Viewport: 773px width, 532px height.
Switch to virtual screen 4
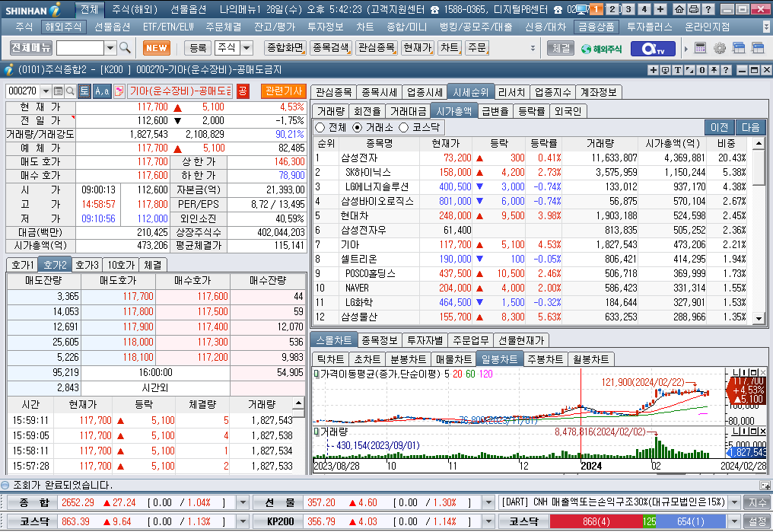tap(644, 9)
